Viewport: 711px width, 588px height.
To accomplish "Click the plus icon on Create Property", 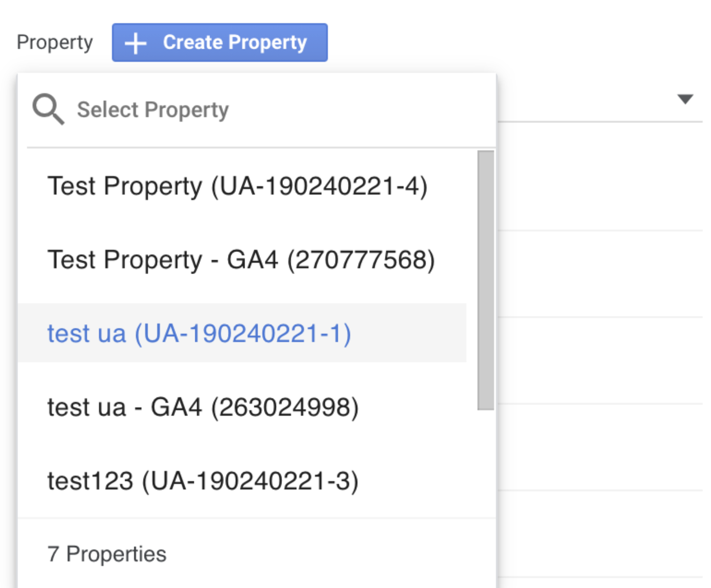I will coord(136,43).
